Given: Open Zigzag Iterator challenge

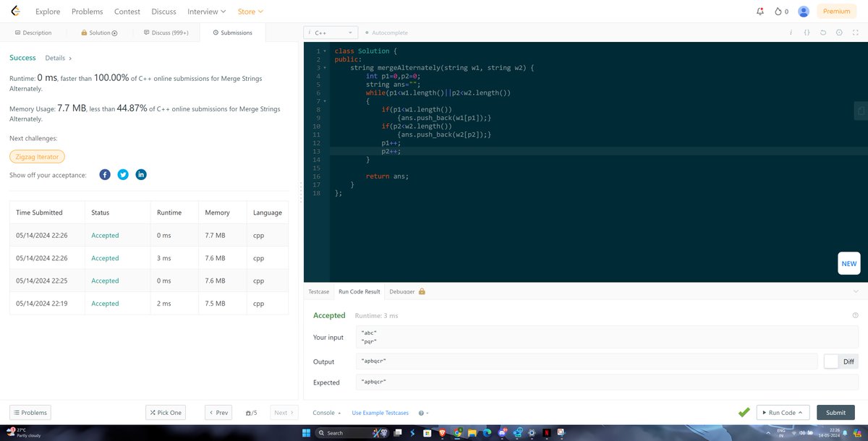Looking at the screenshot, I should [x=38, y=156].
